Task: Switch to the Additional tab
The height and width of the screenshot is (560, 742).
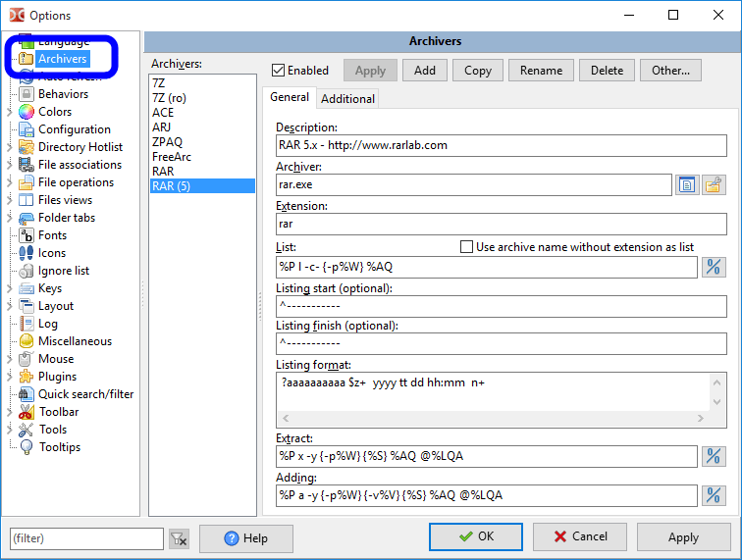Action: tap(347, 98)
